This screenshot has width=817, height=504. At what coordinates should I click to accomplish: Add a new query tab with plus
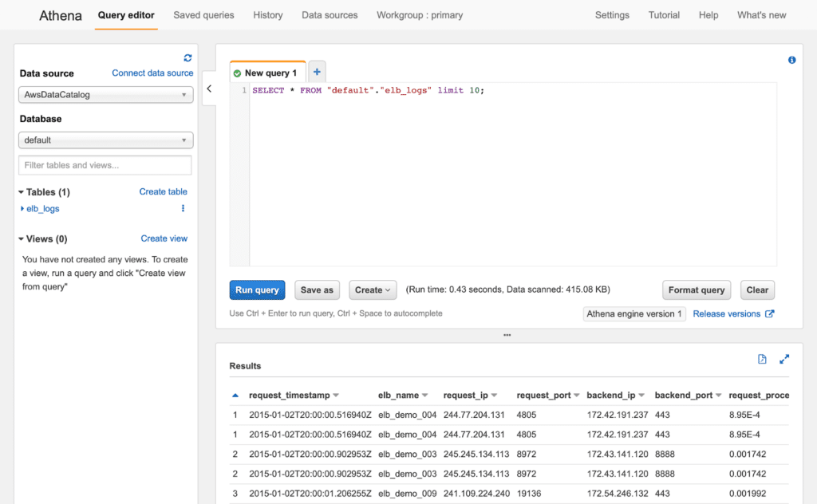(x=317, y=72)
